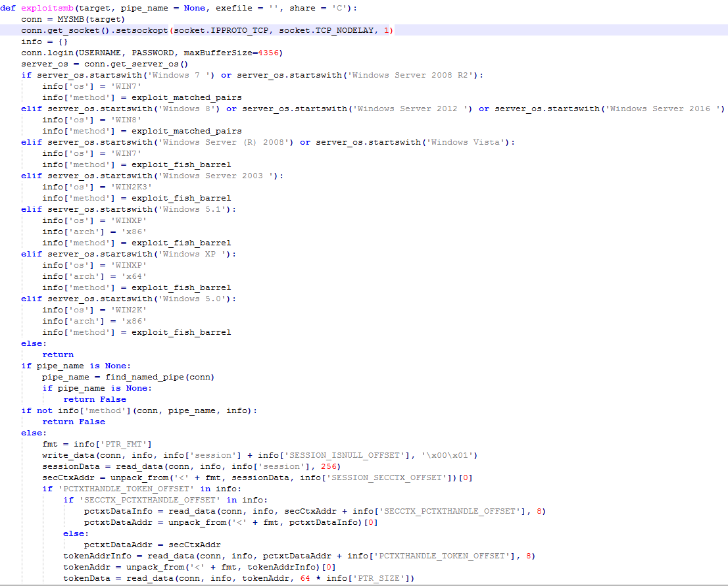728x586 pixels.
Task: Click the 'WIN8' value string
Action: point(126,120)
